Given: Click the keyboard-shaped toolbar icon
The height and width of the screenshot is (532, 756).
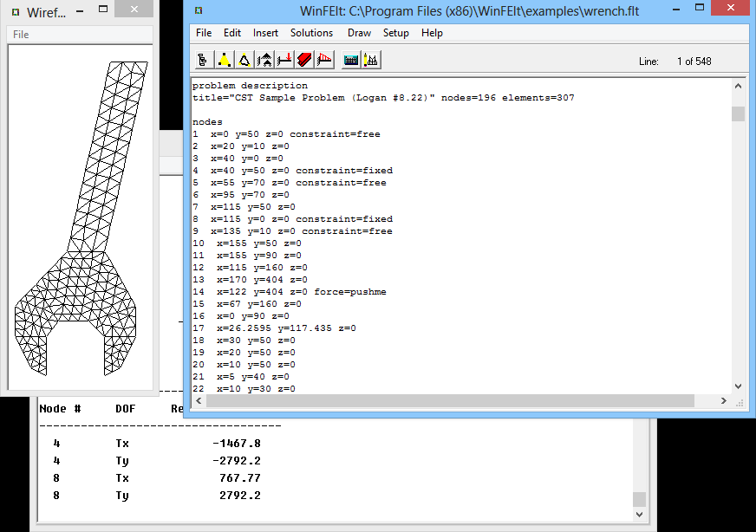Looking at the screenshot, I should (351, 60).
